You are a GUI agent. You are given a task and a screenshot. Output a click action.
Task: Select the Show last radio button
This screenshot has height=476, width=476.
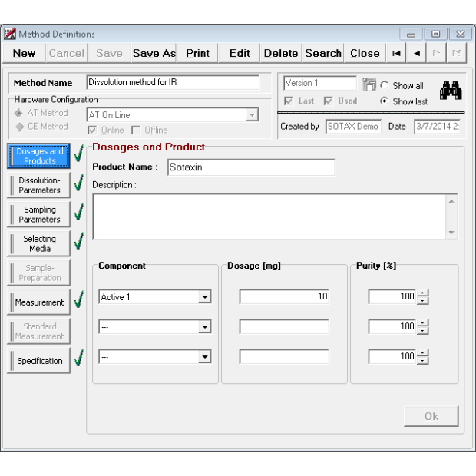pos(384,101)
